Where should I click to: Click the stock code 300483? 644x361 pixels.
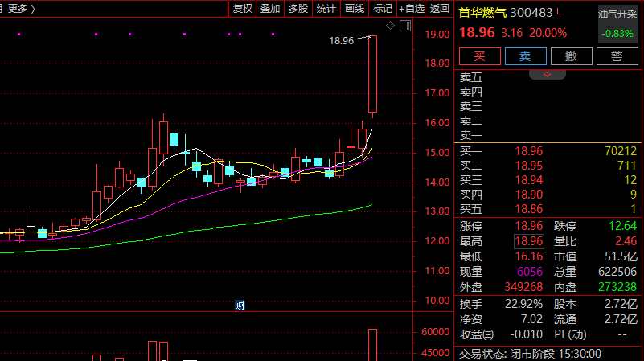coord(531,13)
